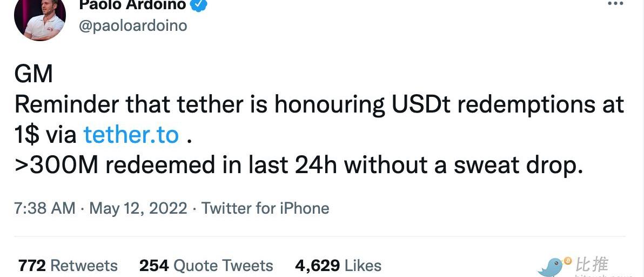
Task: Show the 4,629 Likes list
Action: click(x=338, y=266)
